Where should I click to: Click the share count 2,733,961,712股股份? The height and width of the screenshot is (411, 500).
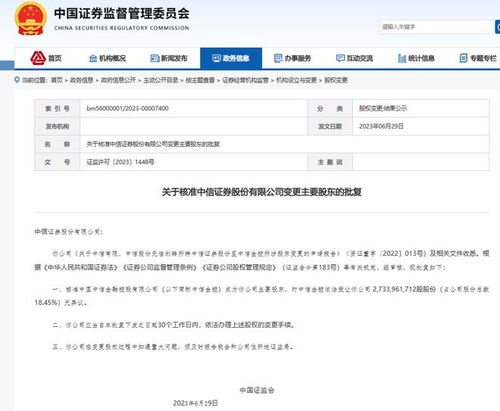pyautogui.click(x=404, y=289)
